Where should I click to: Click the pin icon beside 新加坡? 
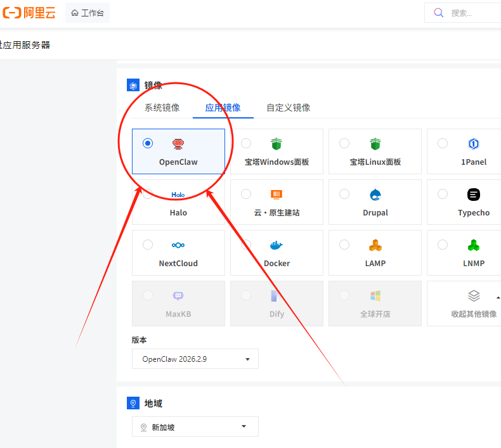144,427
